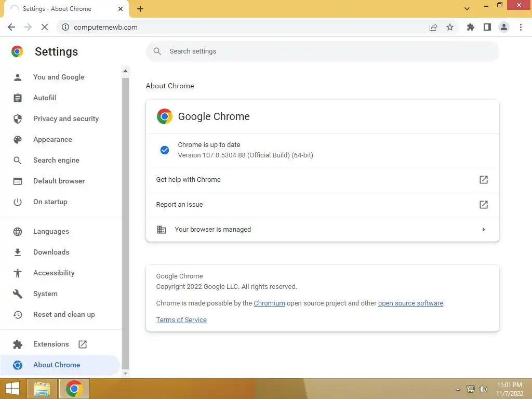Click the sidebar scrollbar down arrow
The image size is (532, 399).
coord(125,373)
